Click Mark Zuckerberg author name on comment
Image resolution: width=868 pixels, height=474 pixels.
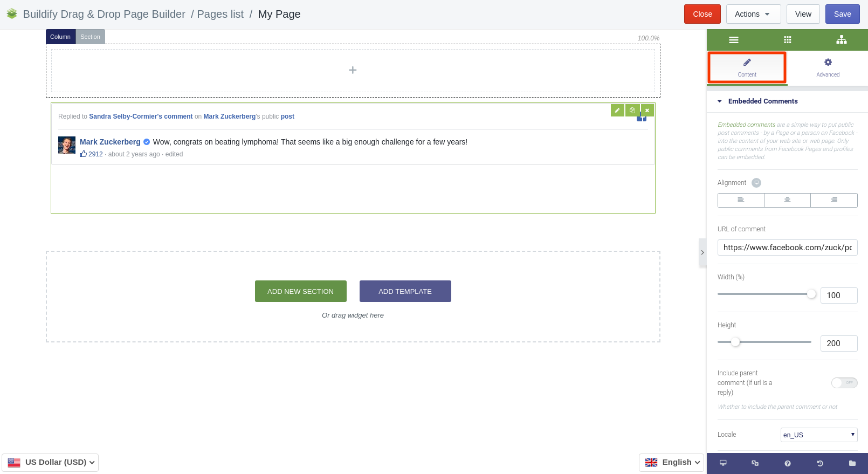[x=110, y=142]
